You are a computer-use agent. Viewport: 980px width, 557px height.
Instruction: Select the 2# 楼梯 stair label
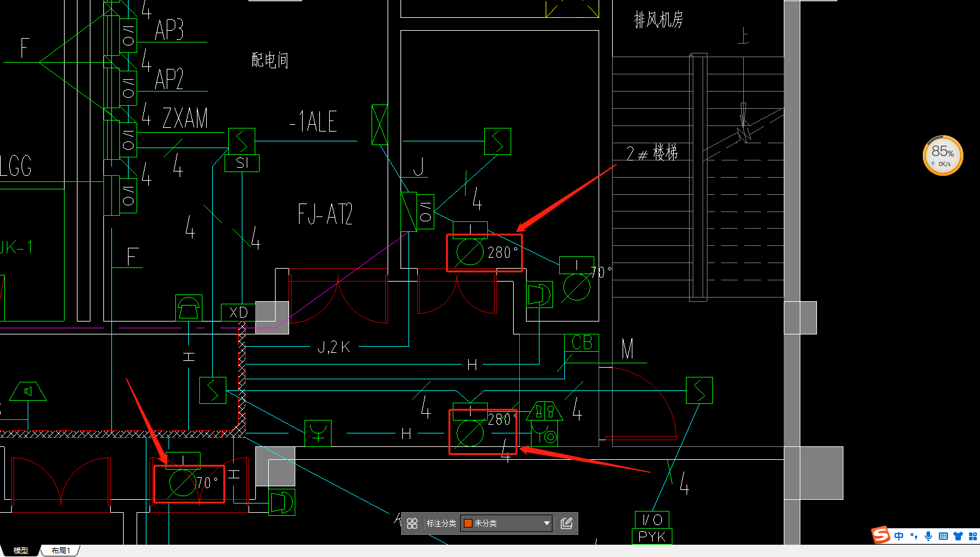651,152
